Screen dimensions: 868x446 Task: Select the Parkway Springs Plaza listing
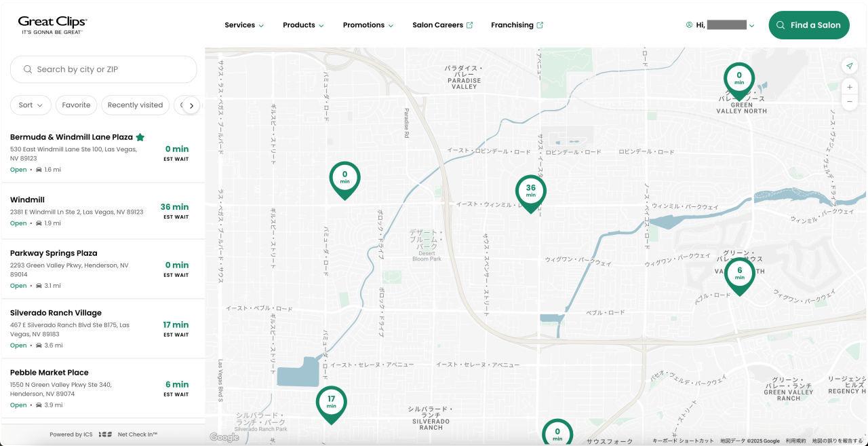pos(103,269)
